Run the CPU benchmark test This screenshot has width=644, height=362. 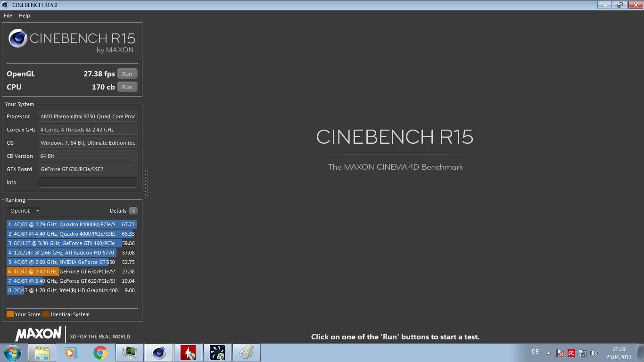(127, 87)
